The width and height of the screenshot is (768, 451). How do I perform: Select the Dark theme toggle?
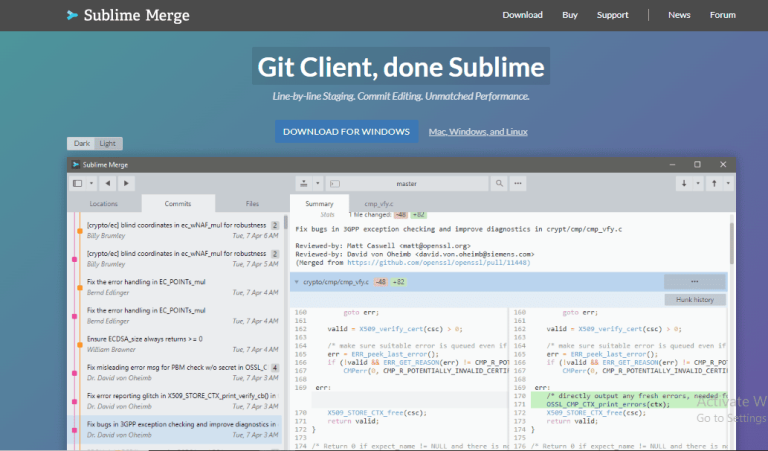click(x=81, y=143)
